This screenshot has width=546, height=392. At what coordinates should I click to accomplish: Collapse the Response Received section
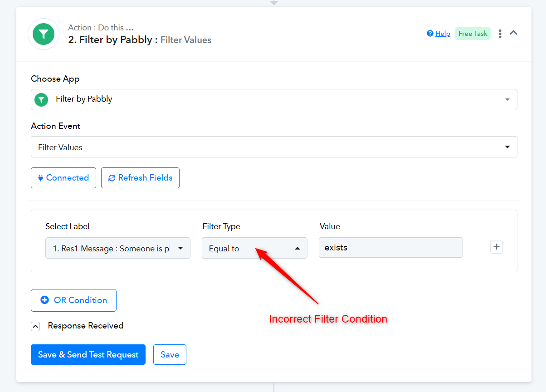point(35,326)
